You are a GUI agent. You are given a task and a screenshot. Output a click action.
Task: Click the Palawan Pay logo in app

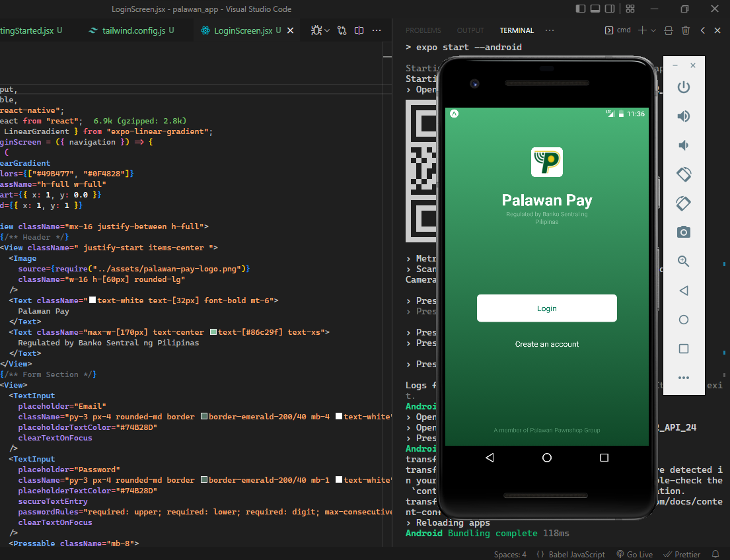coord(547,162)
